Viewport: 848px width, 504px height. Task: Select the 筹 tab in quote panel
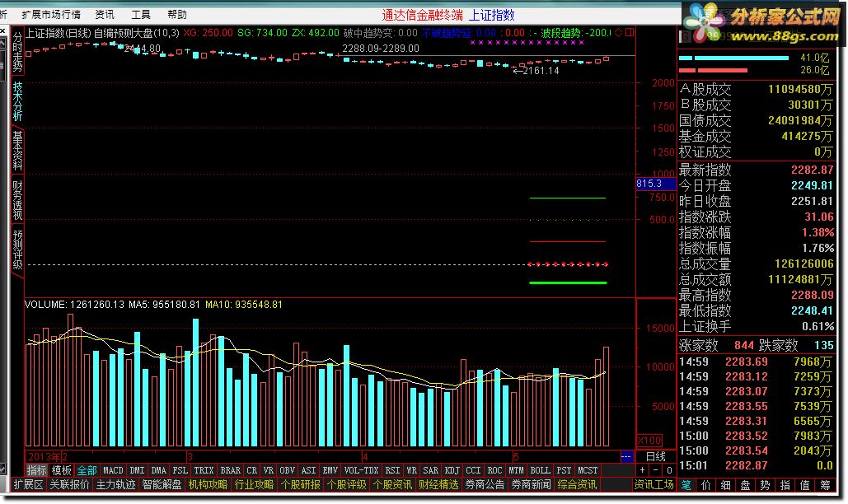point(825,485)
